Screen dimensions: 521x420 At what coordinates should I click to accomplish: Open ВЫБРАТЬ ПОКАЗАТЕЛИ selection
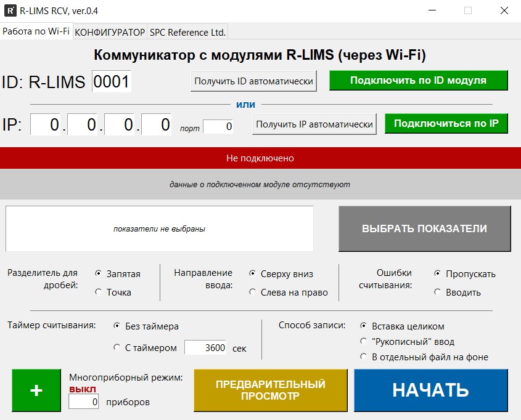click(x=424, y=228)
